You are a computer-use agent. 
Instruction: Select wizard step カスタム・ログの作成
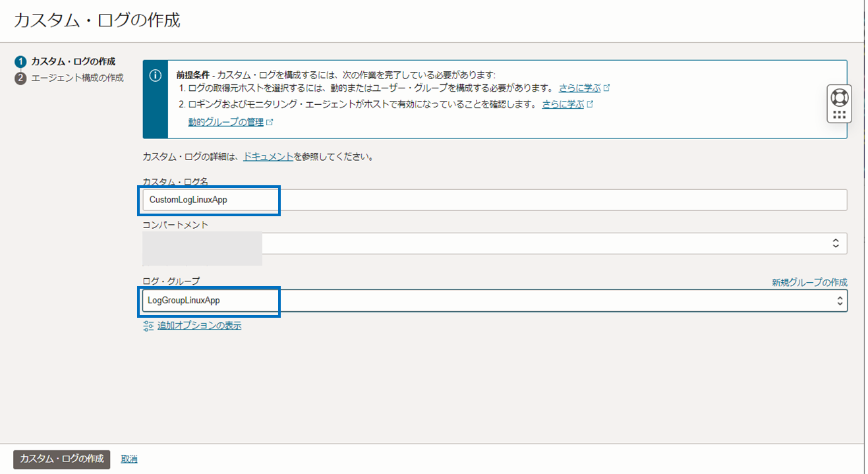click(x=73, y=62)
